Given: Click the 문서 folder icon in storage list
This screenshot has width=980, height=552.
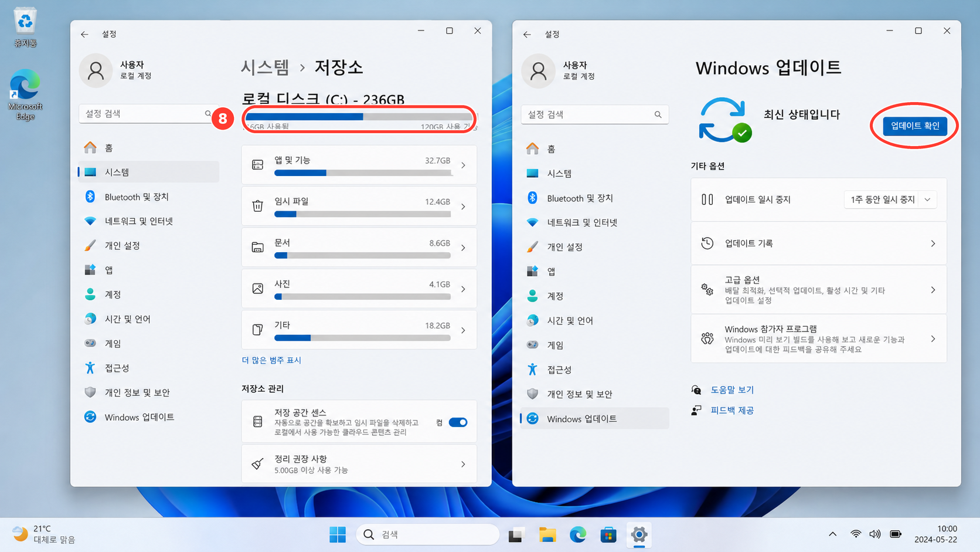Looking at the screenshot, I should pyautogui.click(x=257, y=247).
